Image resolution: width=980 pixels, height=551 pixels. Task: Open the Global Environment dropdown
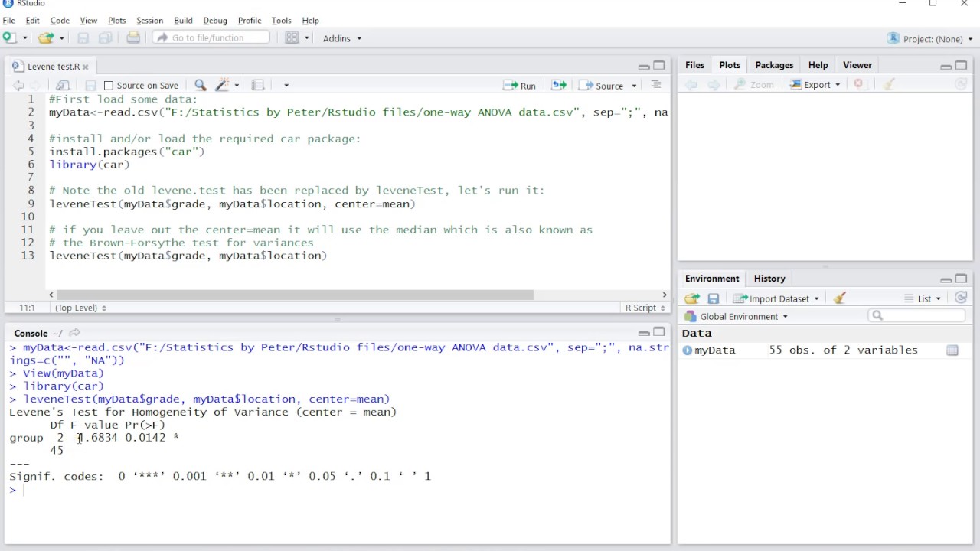click(x=737, y=316)
